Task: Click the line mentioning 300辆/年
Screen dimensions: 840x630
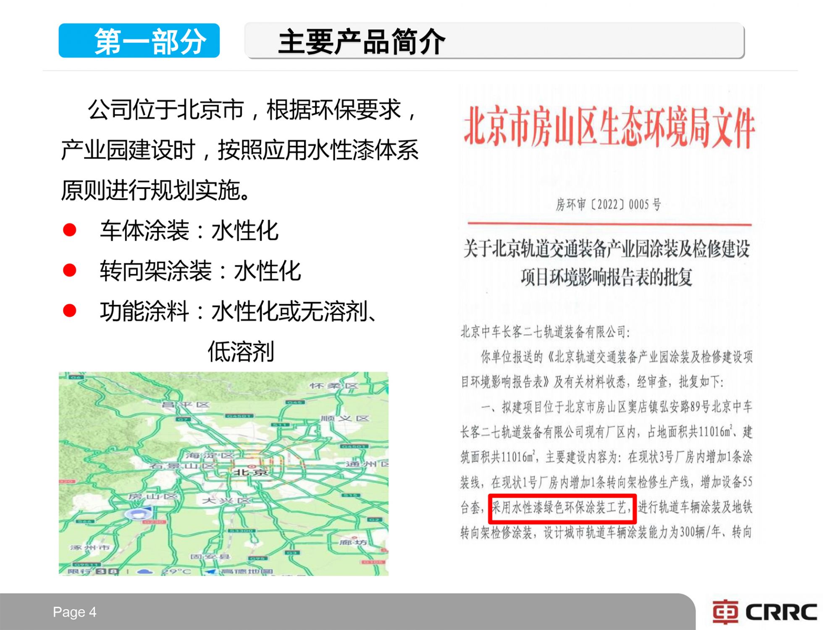Action: [x=606, y=533]
